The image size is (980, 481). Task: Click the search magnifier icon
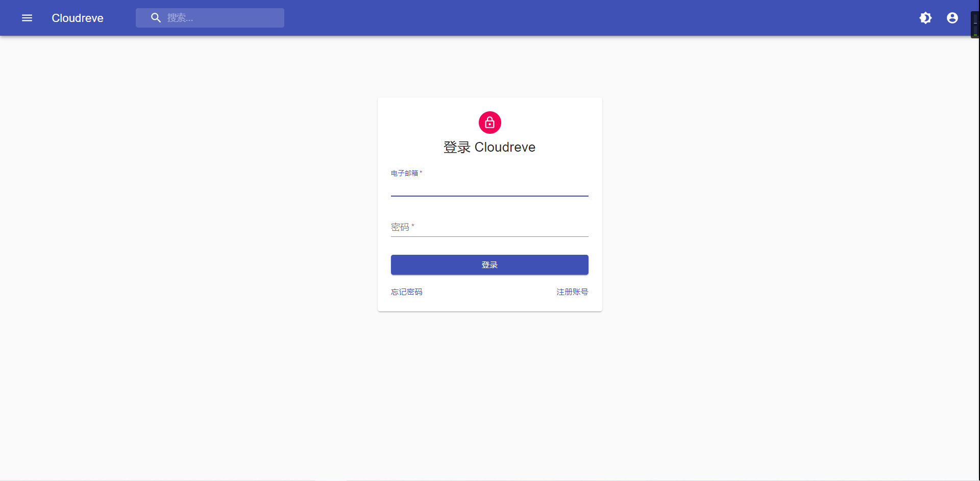[156, 18]
